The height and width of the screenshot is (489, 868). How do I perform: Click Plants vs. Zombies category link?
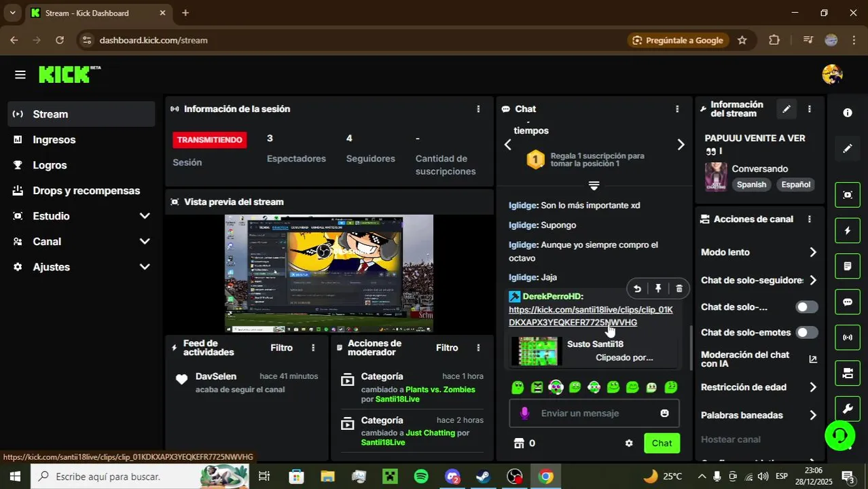(x=440, y=390)
